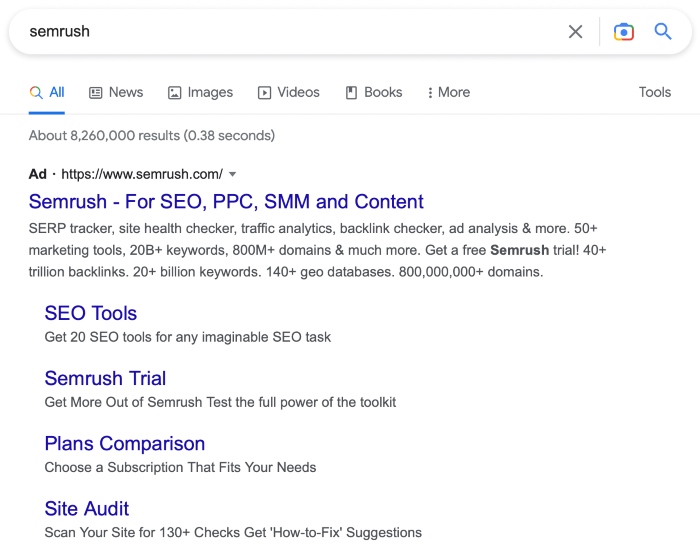
Task: Open the Videos tab
Action: (x=289, y=92)
